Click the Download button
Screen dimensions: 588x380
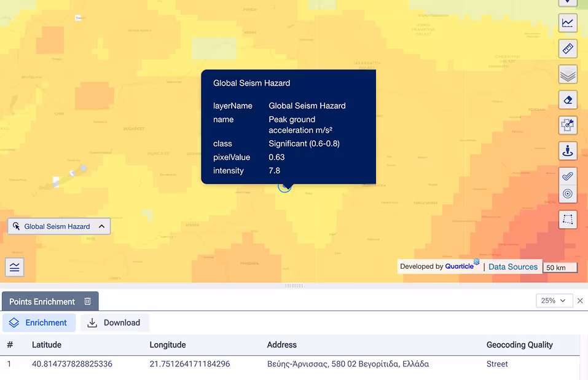(x=114, y=323)
